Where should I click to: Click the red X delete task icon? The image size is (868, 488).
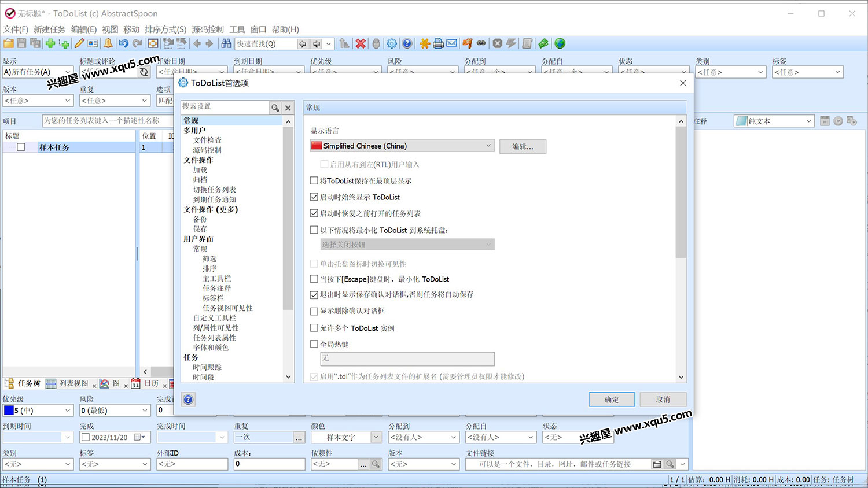tap(361, 43)
